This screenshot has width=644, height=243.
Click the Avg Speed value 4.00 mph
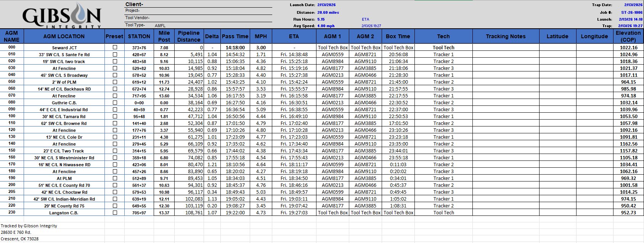pyautogui.click(x=326, y=26)
